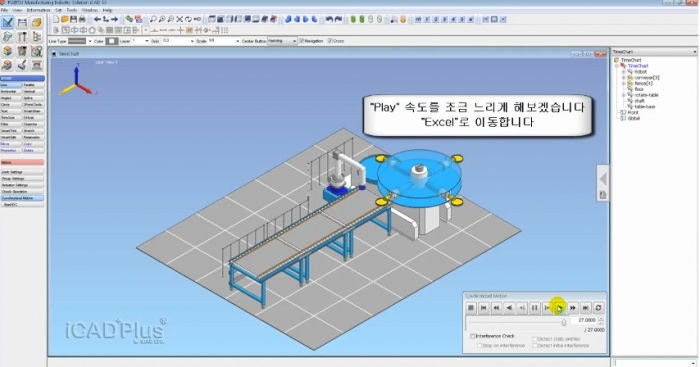The width and height of the screenshot is (700, 367).
Task: Select the 2D sketch drafting mode icon
Action: [8, 22]
